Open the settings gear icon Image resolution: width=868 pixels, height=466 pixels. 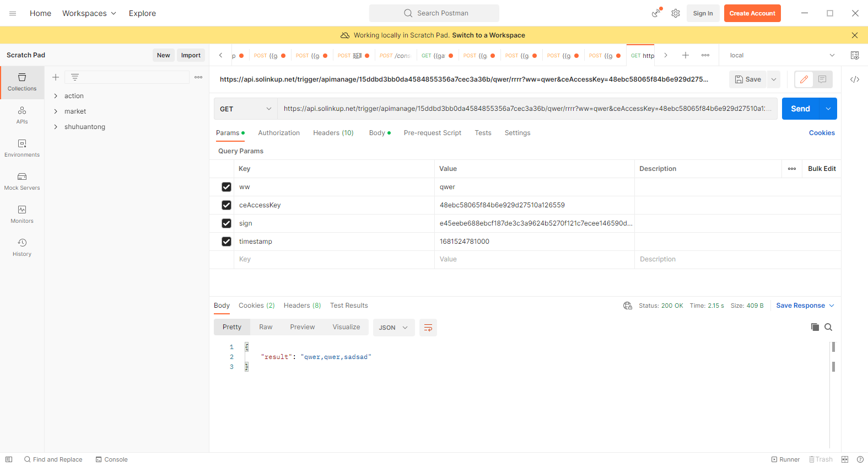pyautogui.click(x=676, y=13)
